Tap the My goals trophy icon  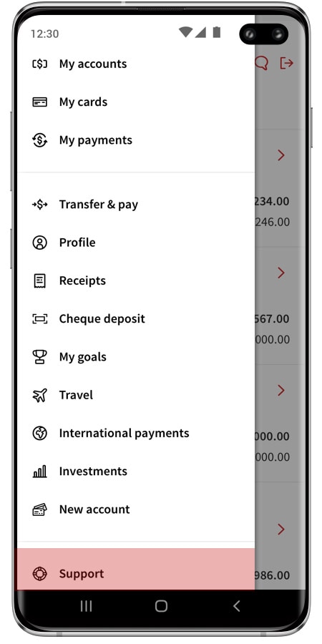(x=40, y=357)
